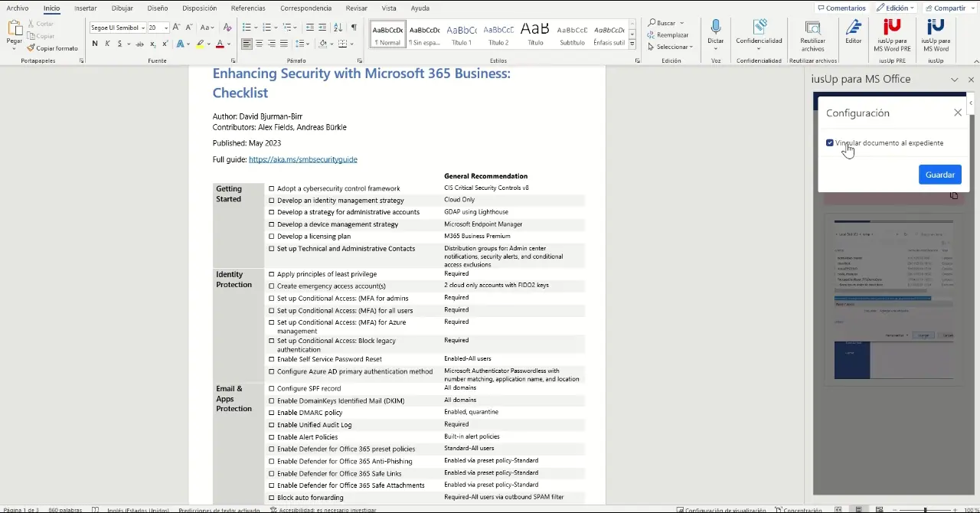980x513 pixels.
Task: Switch to the Insertar ribbon tab
Action: coord(85,8)
